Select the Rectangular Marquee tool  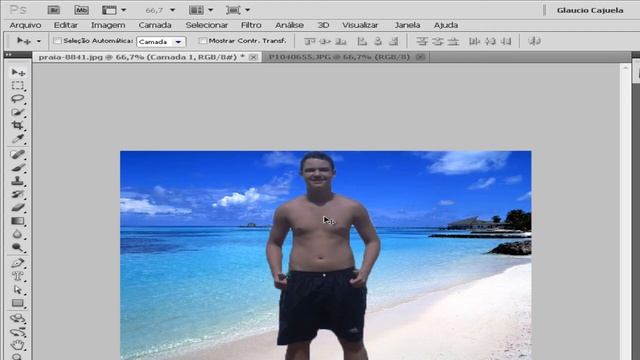point(18,85)
